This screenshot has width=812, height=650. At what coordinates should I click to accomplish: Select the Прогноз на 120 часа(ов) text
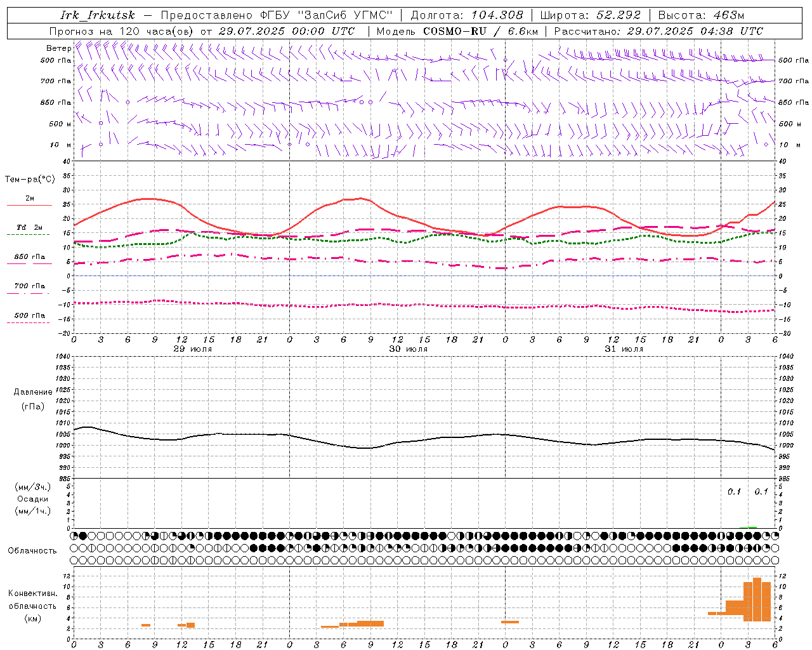122,31
